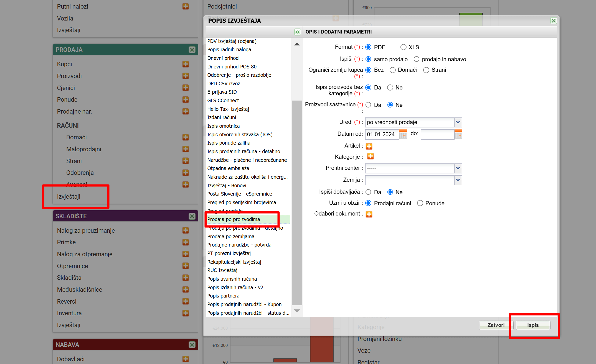Select the XLS format radio button

click(x=403, y=47)
